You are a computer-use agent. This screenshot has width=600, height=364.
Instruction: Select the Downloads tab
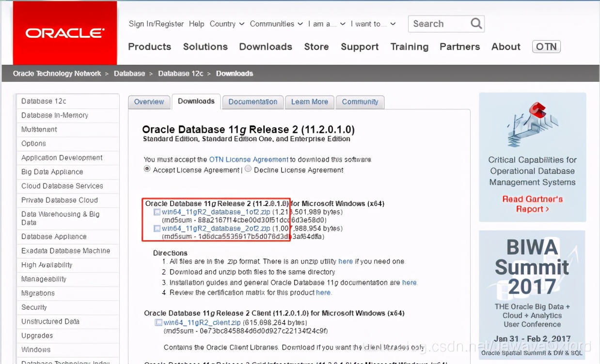tap(196, 101)
